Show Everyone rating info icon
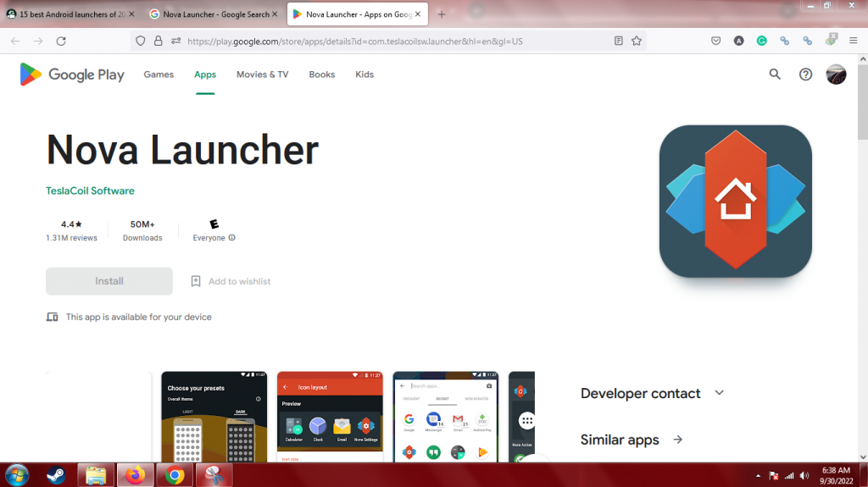868x487 pixels. (232, 237)
